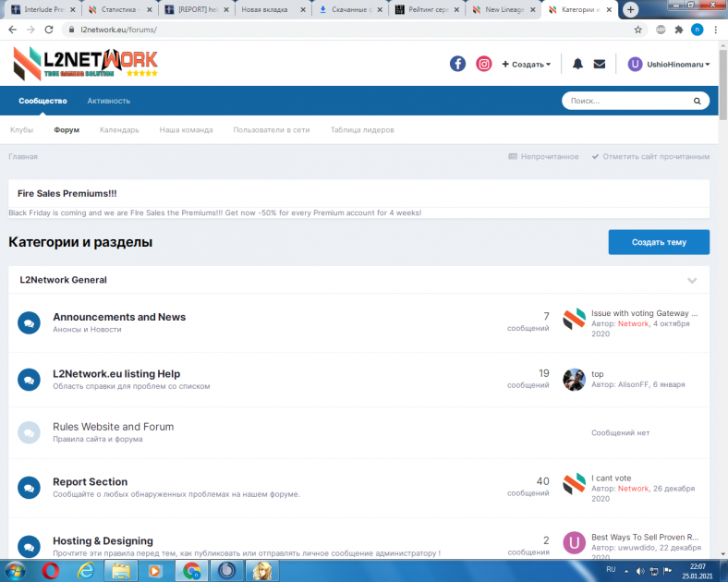
Task: Open the Instagram icon in header
Action: 483,64
